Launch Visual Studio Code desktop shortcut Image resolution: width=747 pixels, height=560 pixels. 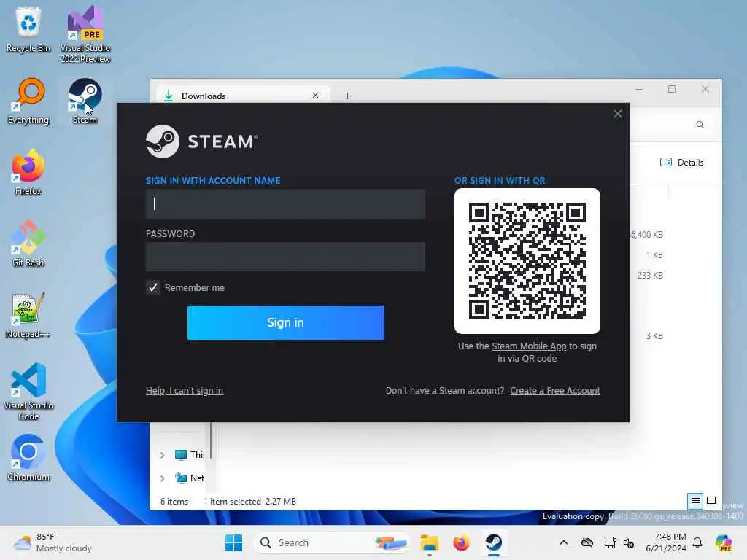click(28, 392)
